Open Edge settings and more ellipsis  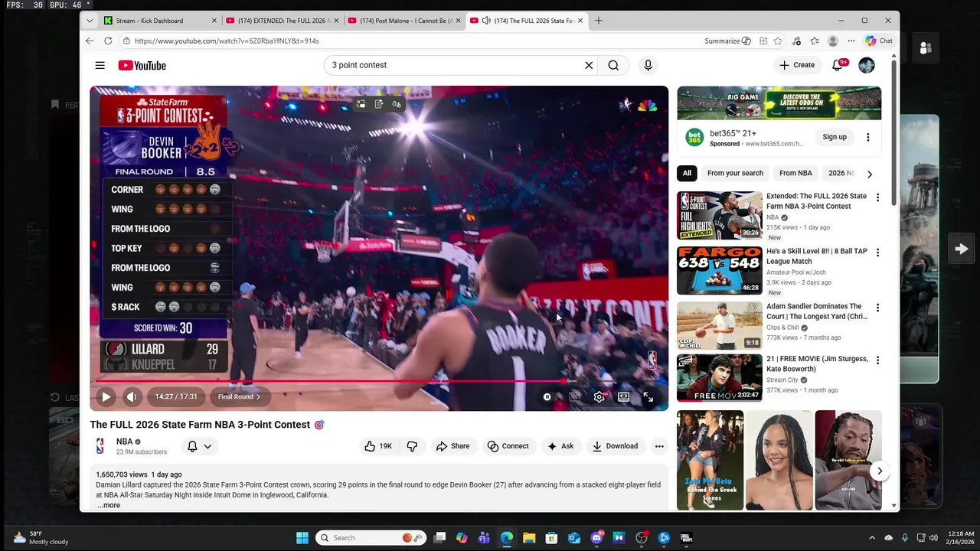tap(851, 41)
